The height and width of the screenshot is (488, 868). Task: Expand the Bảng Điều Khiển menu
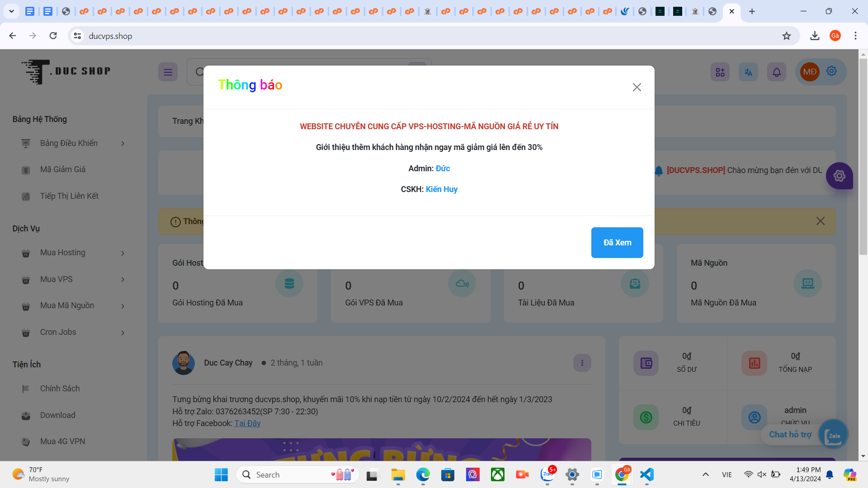point(69,143)
